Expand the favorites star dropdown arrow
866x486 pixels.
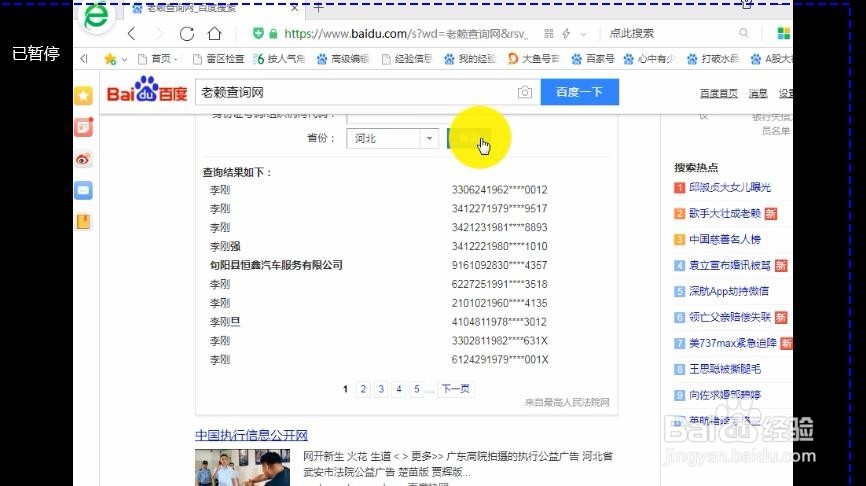tap(124, 59)
